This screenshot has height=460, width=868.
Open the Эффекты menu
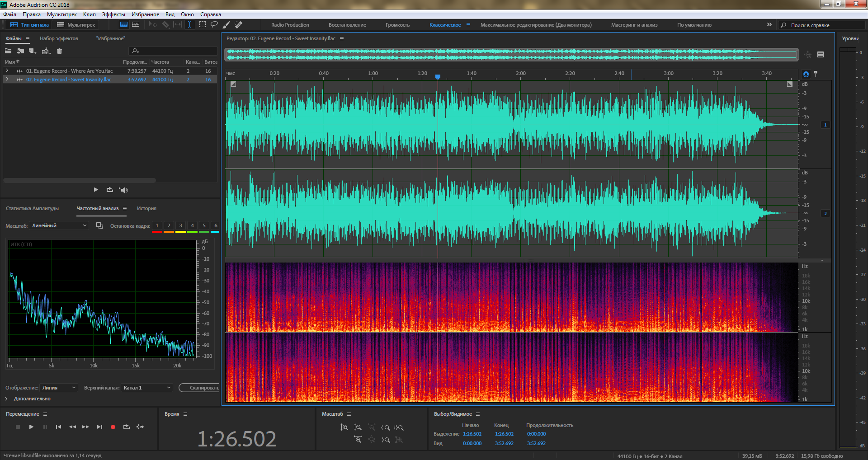(113, 14)
